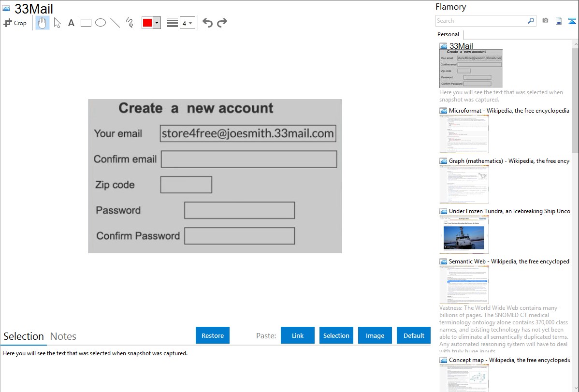Choose the freehand scribble tool
This screenshot has height=392, width=579.
(x=130, y=23)
